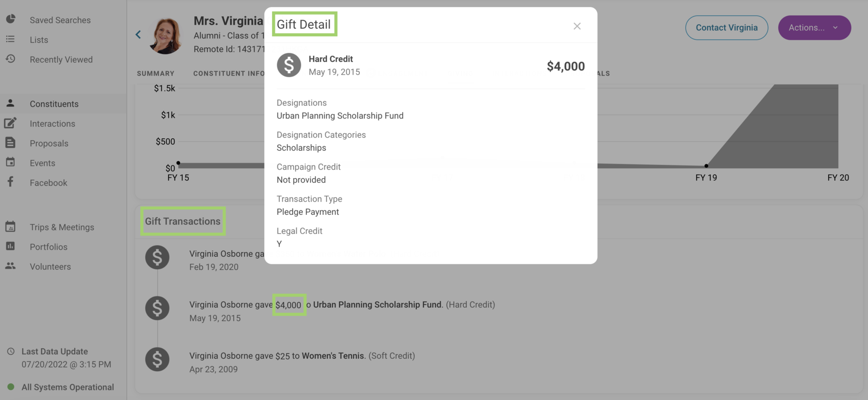Select the Volunteers people icon
The width and height of the screenshot is (868, 400).
pyautogui.click(x=10, y=266)
